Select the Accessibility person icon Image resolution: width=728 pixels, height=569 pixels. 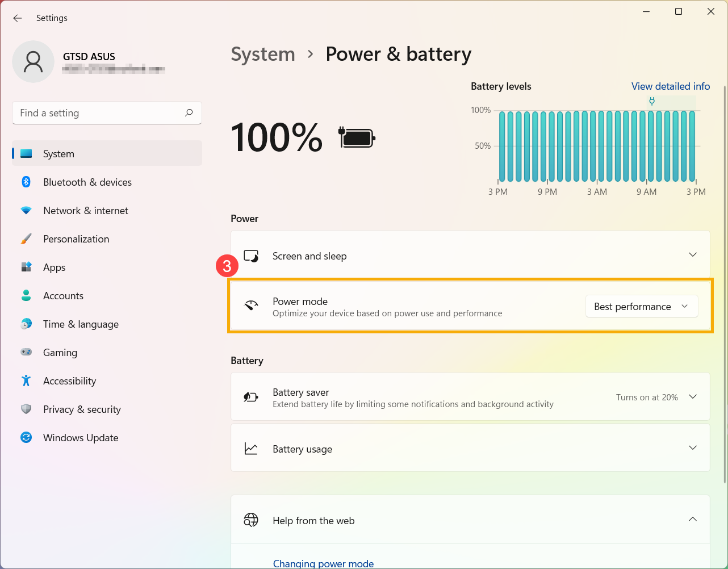point(26,380)
